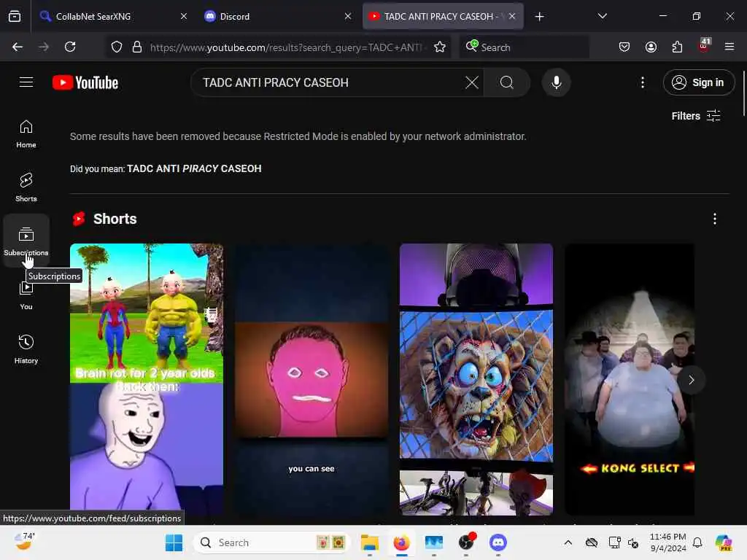The image size is (747, 560).
Task: Close the Discord browser tab
Action: (348, 16)
